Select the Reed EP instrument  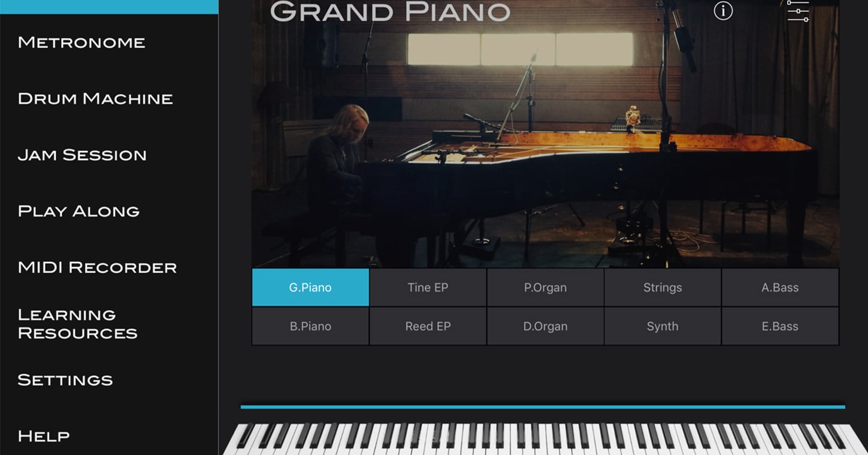coord(428,326)
